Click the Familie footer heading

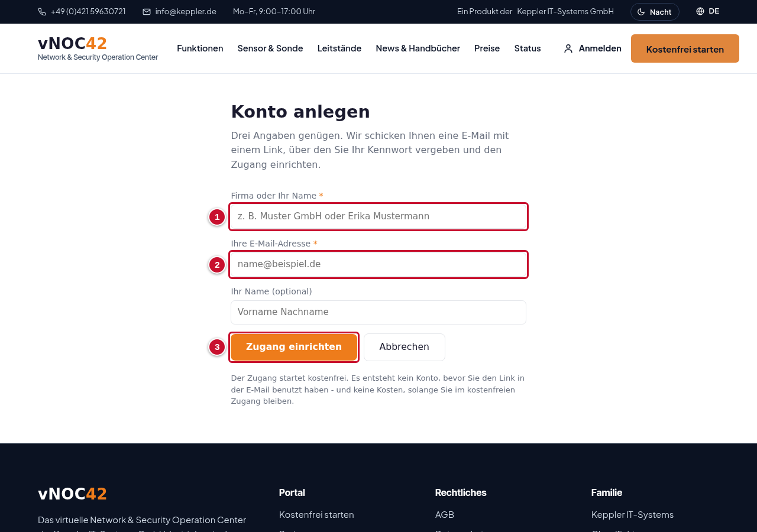[607, 492]
